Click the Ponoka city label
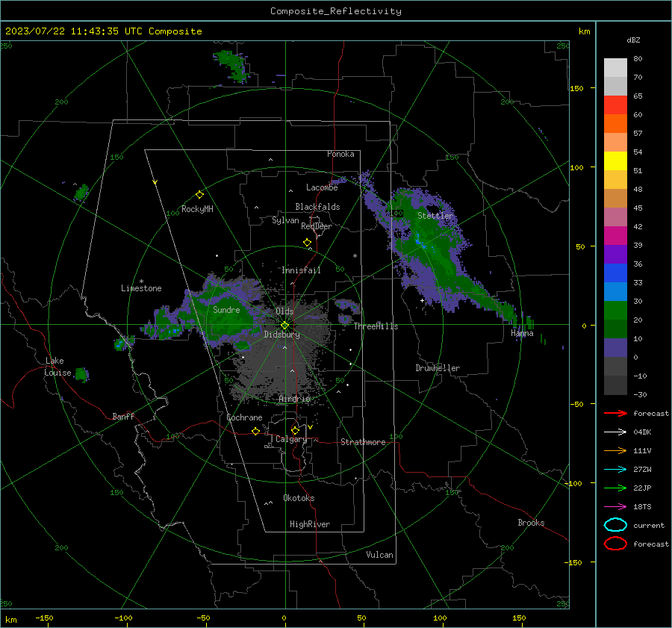Screen dimensions: 672x628 (x=340, y=154)
